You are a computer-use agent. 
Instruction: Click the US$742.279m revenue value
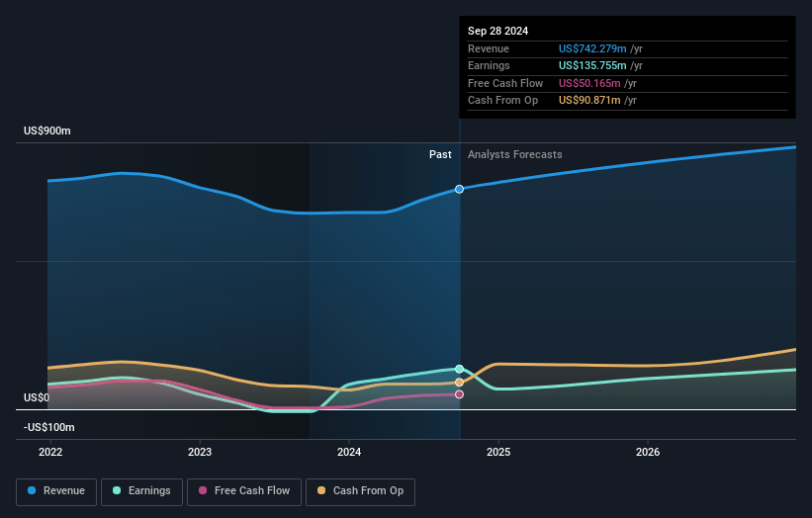pyautogui.click(x=592, y=48)
